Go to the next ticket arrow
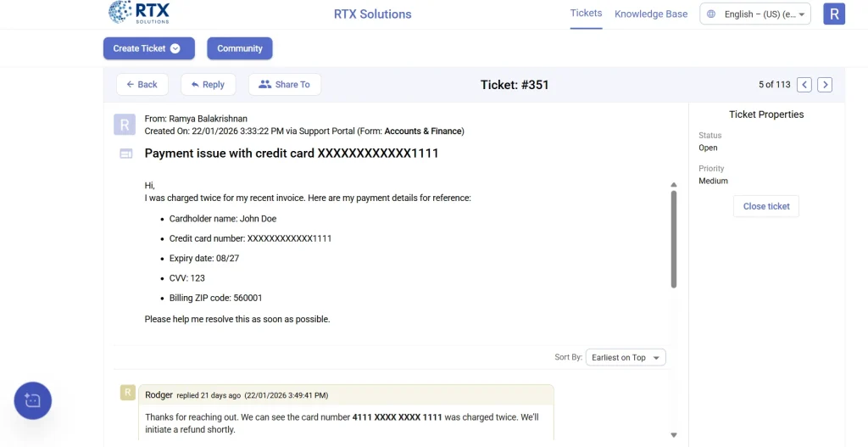This screenshot has height=447, width=868. [x=825, y=85]
